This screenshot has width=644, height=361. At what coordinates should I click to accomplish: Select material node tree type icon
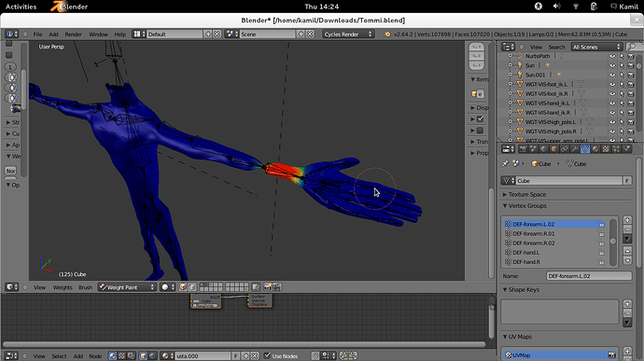(113, 355)
